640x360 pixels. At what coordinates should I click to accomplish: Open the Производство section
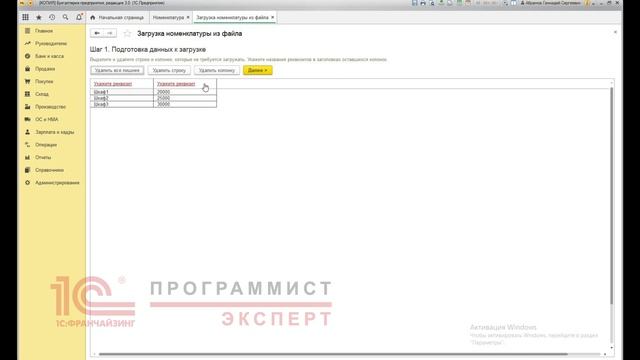pyautogui.click(x=50, y=107)
